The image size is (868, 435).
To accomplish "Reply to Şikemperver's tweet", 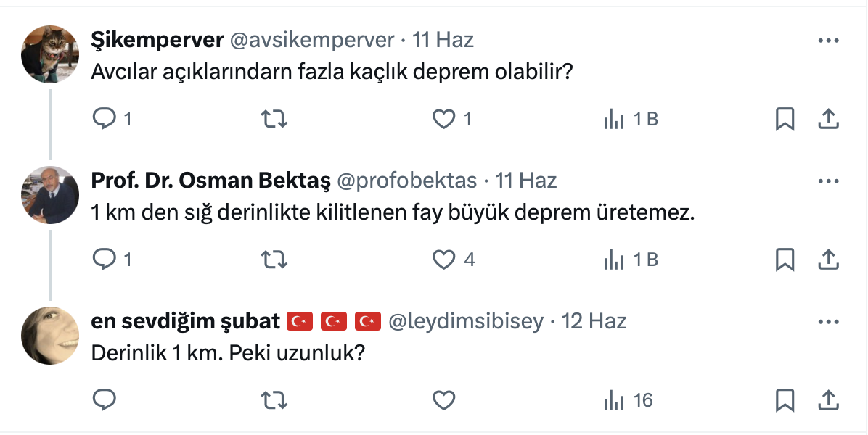I will tap(105, 119).
